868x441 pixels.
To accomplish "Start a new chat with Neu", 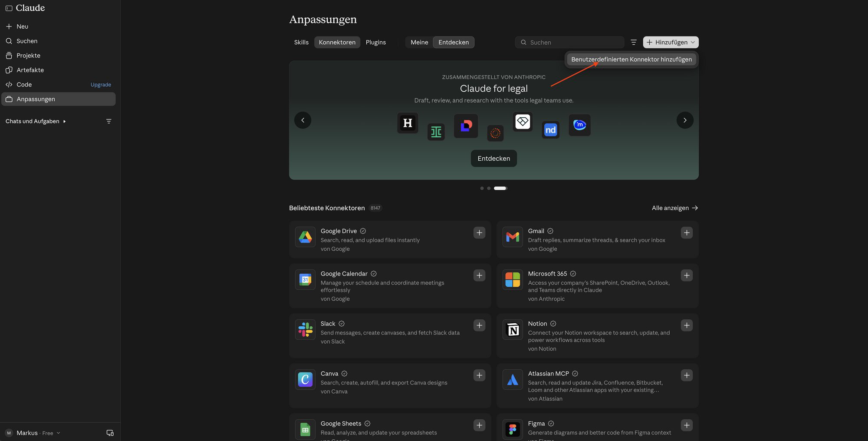I will 59,27.
